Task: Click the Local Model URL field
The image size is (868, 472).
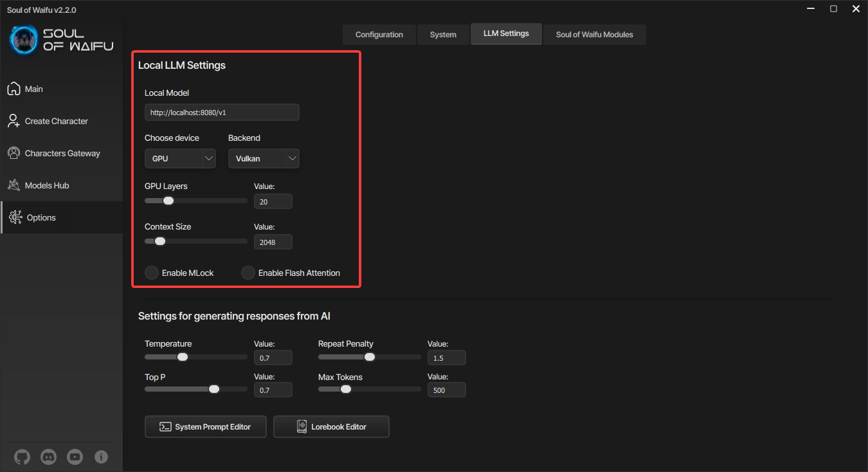Action: (x=222, y=113)
